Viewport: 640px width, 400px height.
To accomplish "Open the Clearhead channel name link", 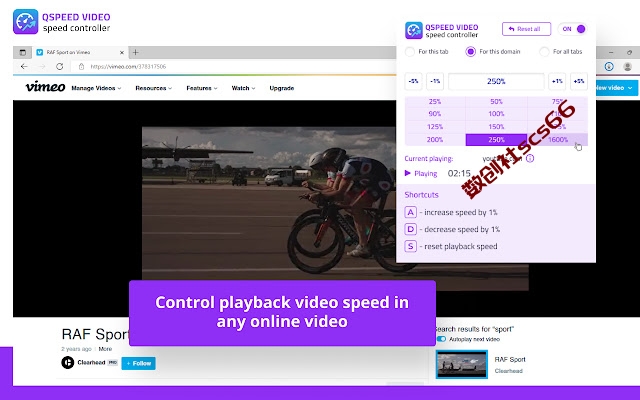I will [x=91, y=362].
